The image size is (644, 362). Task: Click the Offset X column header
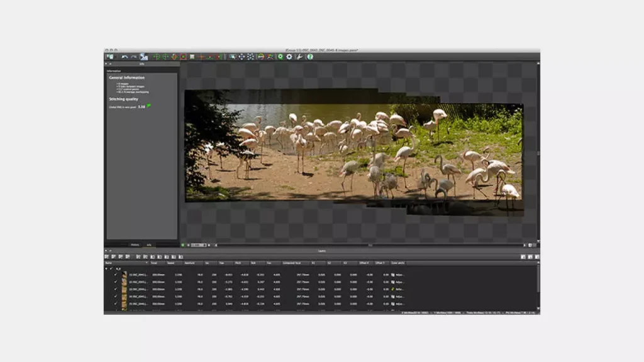click(x=365, y=263)
